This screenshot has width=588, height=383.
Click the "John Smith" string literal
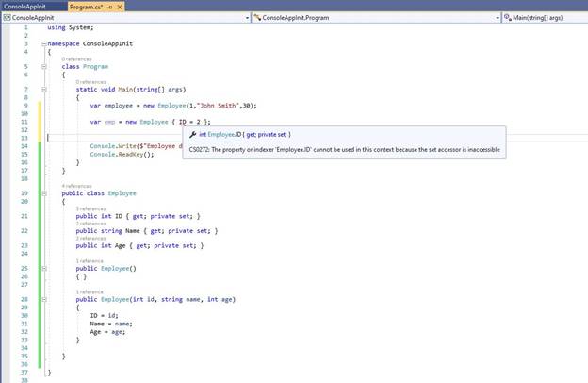point(218,106)
